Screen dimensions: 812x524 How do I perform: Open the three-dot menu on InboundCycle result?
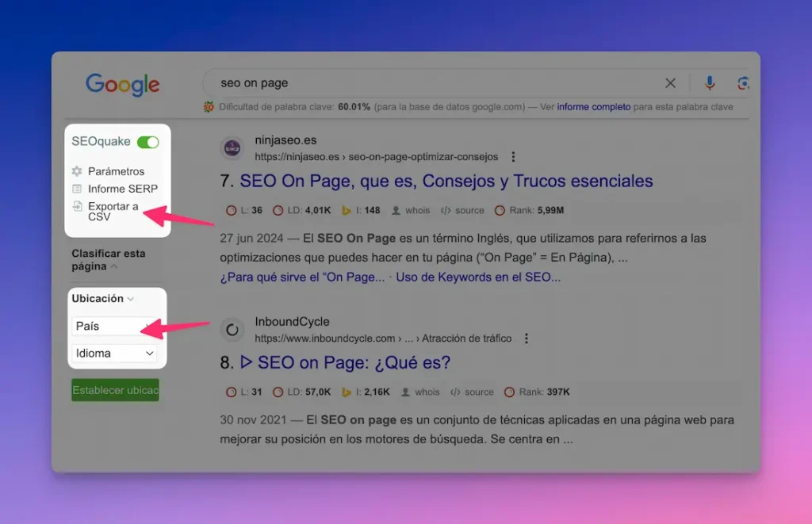click(x=527, y=338)
